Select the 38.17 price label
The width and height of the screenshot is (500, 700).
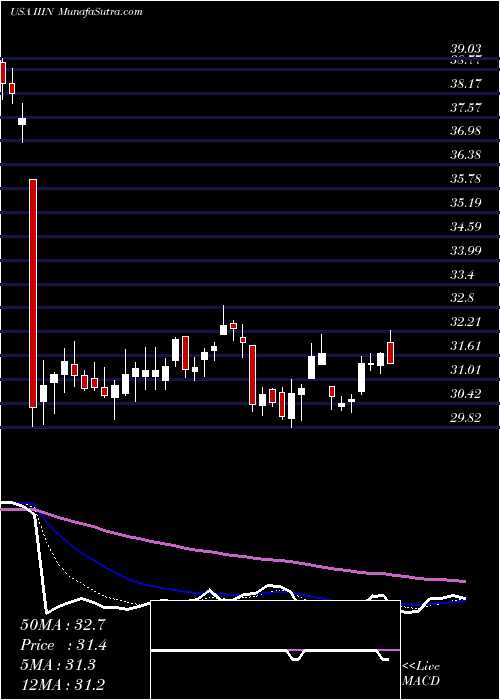click(x=467, y=83)
